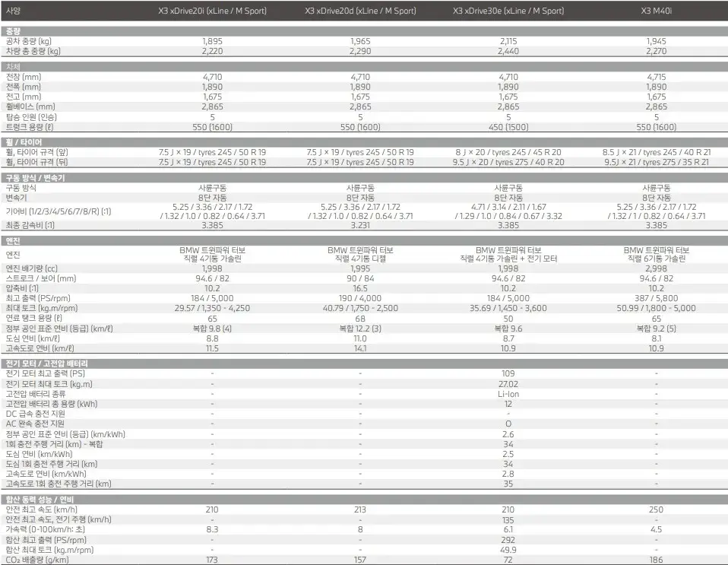Click the 직렬 4기통 디젤 engine description
Screen dimensions: 728x565
(360, 259)
